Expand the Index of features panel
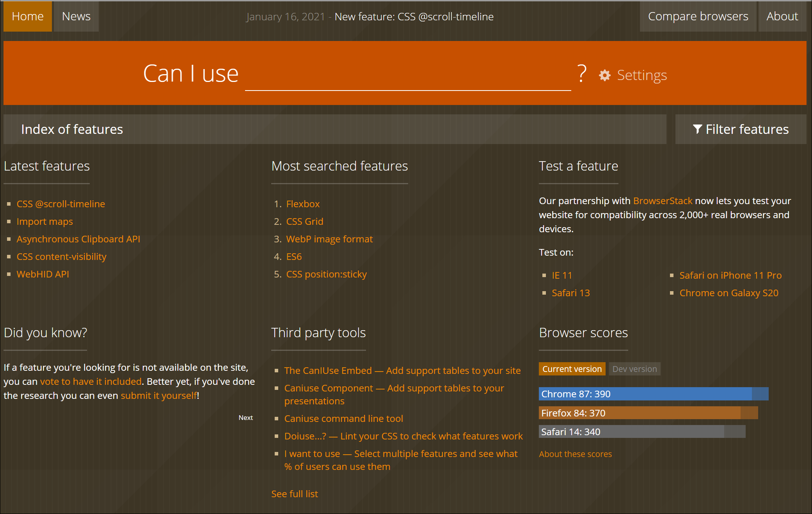 click(x=334, y=129)
